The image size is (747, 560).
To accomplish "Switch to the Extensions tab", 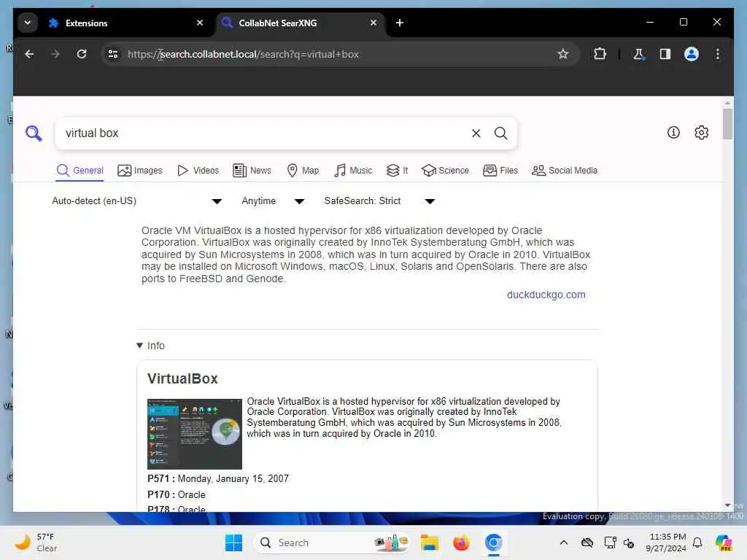I will 126,23.
